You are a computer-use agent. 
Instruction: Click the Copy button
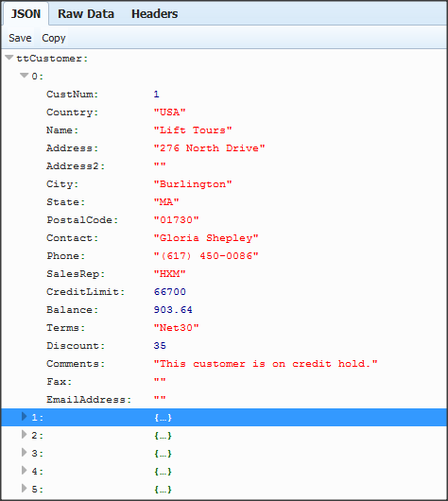click(53, 38)
